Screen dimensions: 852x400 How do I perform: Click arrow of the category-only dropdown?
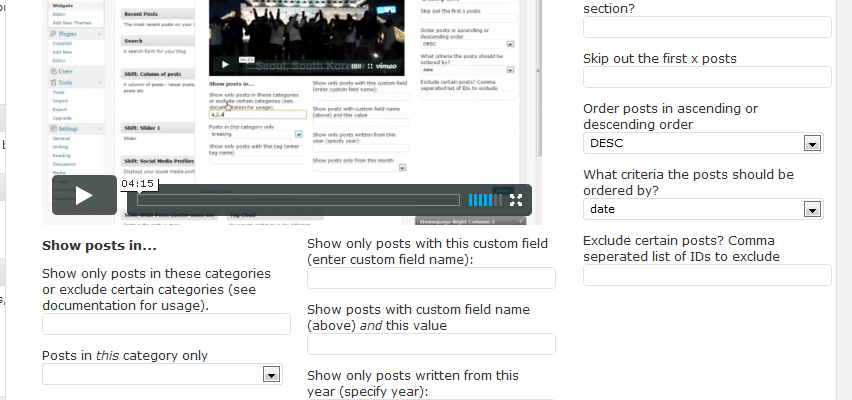point(271,374)
